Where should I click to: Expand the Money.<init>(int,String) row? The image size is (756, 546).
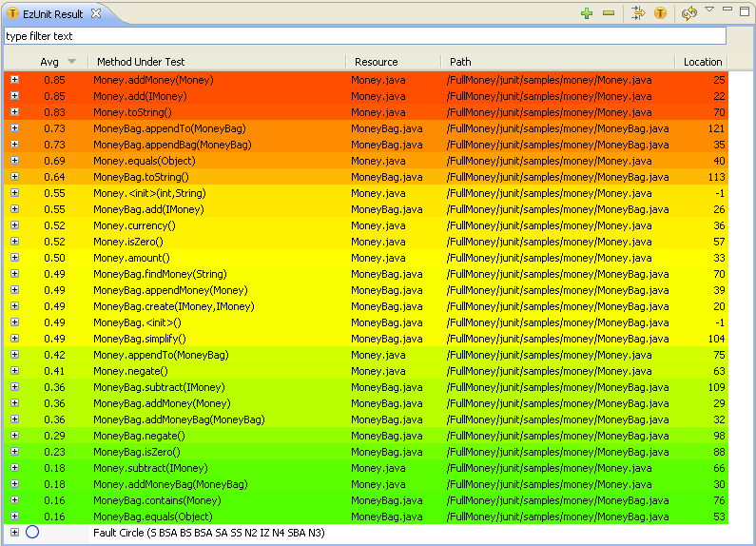(15, 193)
